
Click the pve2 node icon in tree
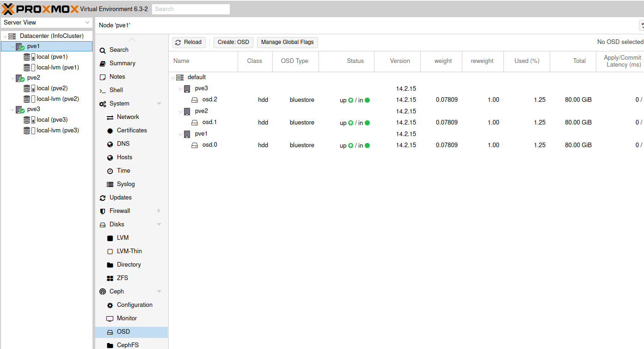[x=20, y=78]
